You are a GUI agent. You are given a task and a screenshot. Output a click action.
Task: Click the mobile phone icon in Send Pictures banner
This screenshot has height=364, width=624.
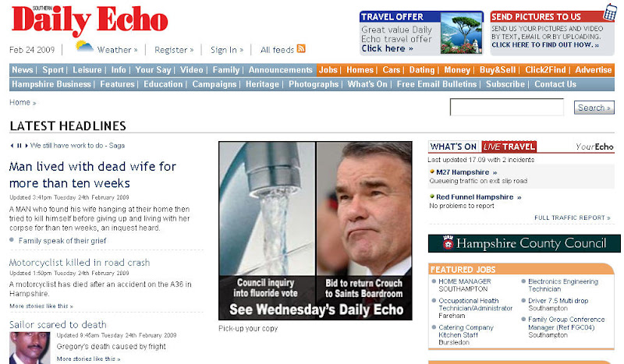click(x=610, y=12)
